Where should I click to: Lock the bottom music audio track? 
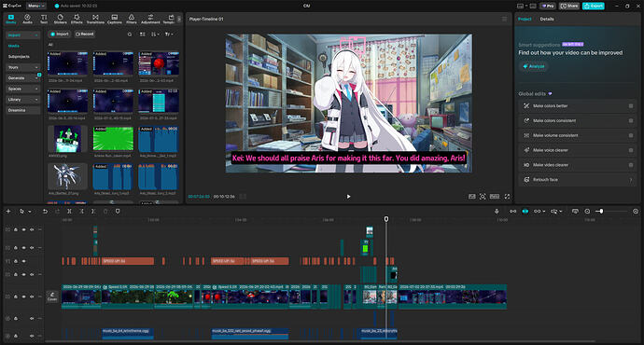16,336
